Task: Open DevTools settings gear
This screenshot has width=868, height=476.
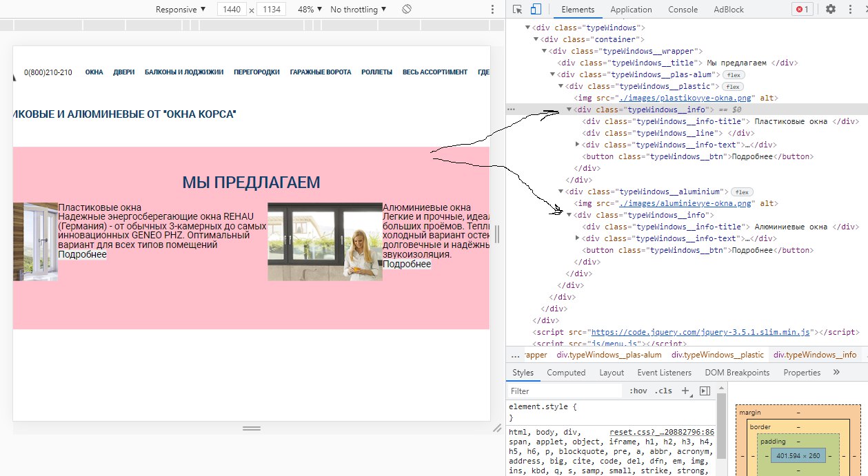Action: [x=831, y=9]
